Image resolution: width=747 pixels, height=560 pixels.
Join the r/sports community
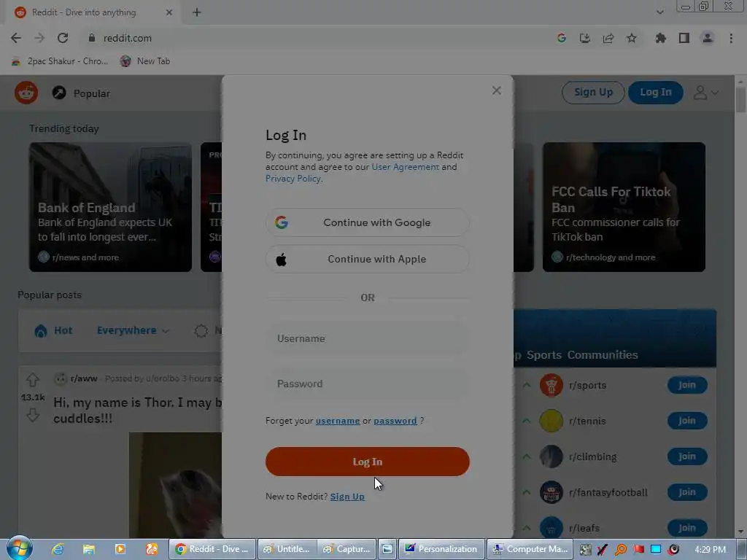[x=687, y=385]
